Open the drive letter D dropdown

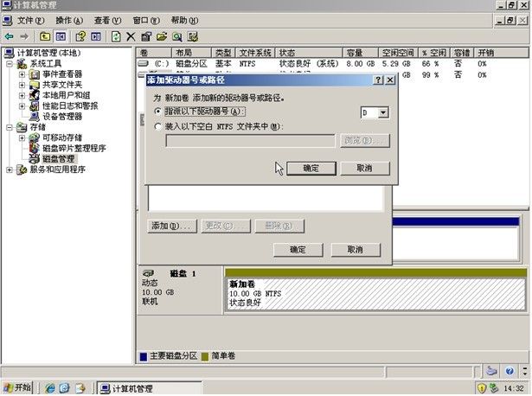coord(383,112)
